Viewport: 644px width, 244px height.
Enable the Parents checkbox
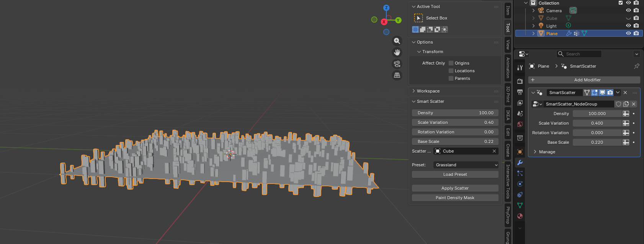tap(451, 78)
